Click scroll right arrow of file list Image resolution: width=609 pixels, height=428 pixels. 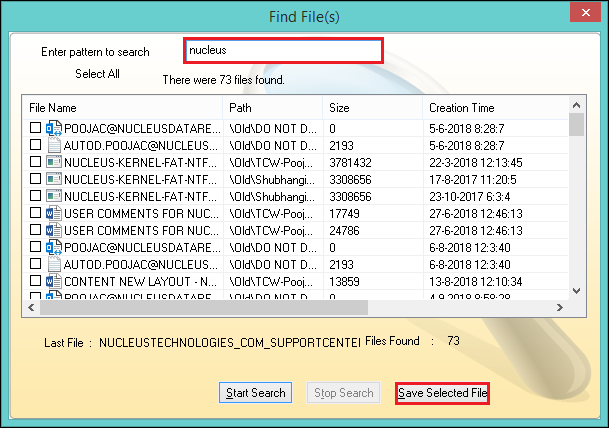(x=560, y=308)
